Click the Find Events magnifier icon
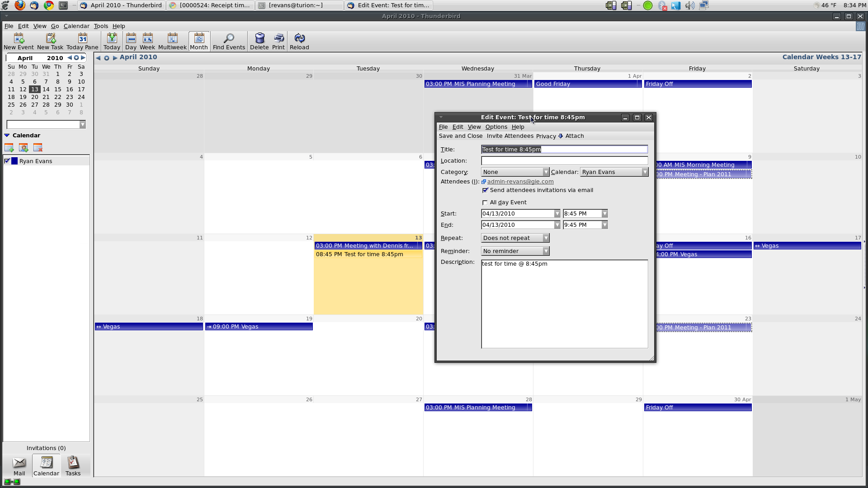Viewport: 868px width, 488px height. pos(229,38)
